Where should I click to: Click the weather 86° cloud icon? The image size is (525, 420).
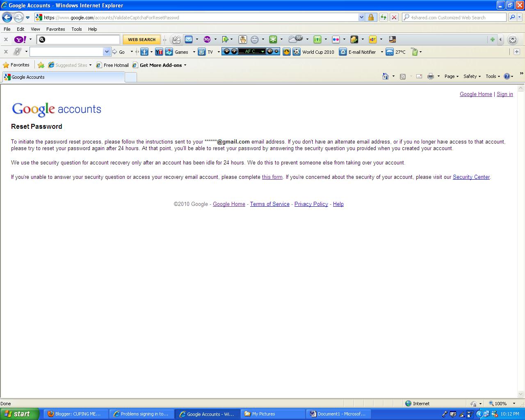point(296,39)
